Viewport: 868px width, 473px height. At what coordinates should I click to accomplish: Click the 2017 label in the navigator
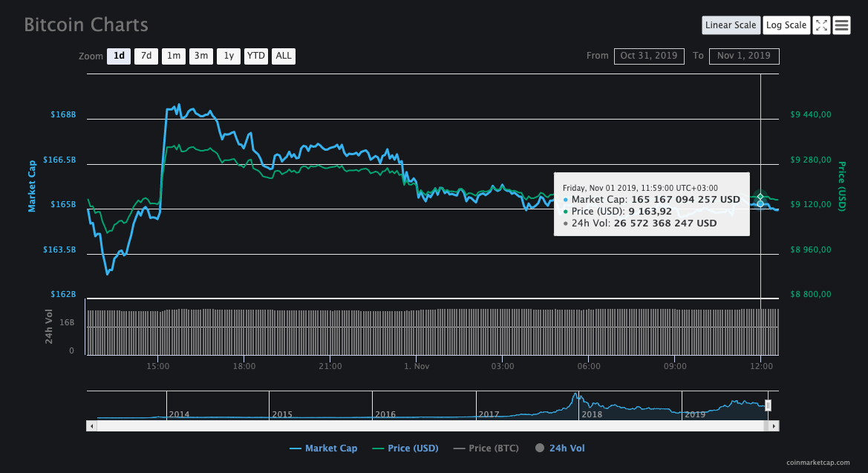click(x=489, y=414)
